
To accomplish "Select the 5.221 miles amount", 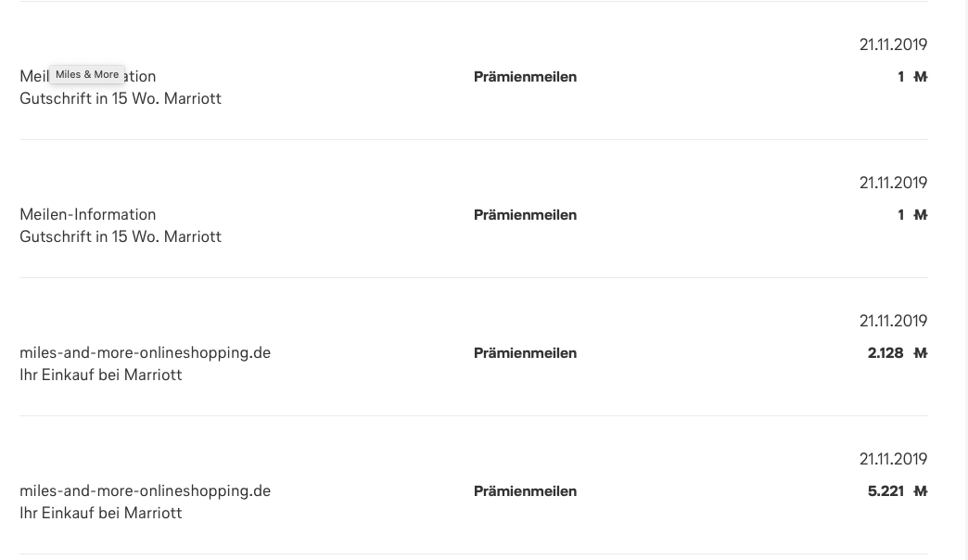I will [885, 491].
